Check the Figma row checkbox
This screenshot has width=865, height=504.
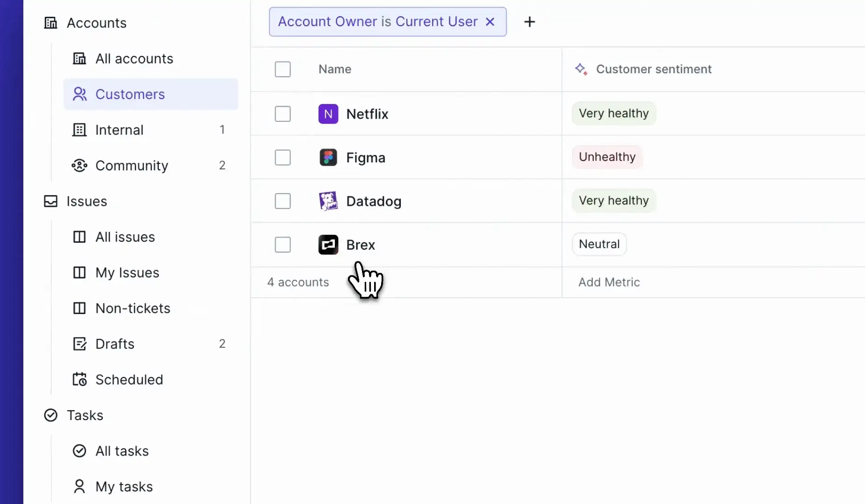pos(283,158)
